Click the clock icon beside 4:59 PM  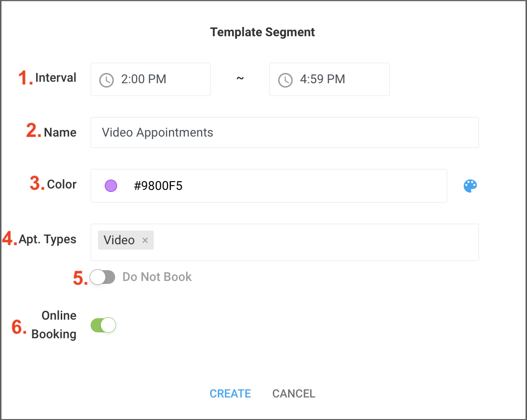[286, 80]
